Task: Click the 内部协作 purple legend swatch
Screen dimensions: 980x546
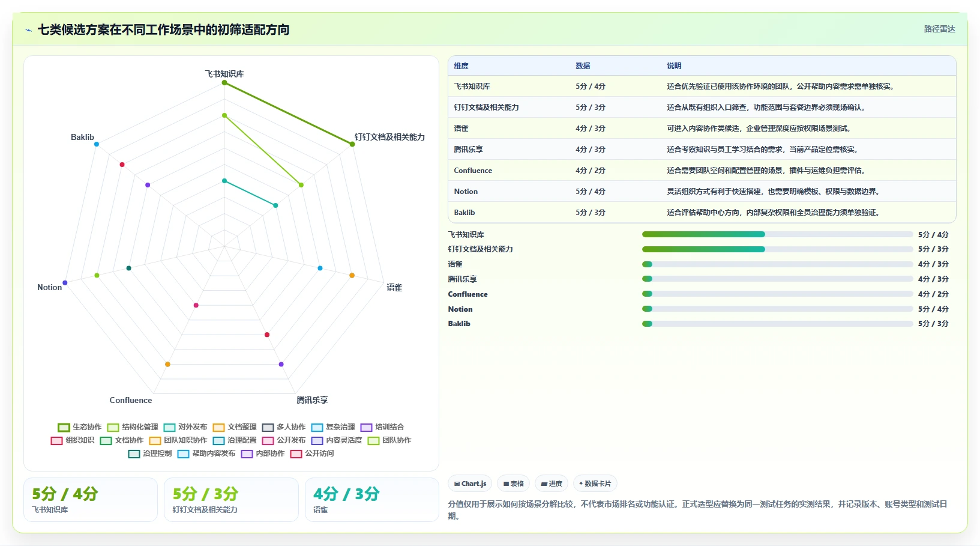Action: 247,453
